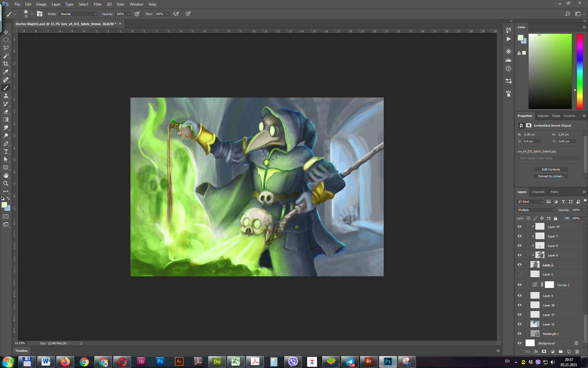The height and width of the screenshot is (368, 588).
Task: Open layer filter Kind dropdown
Action: (530, 201)
